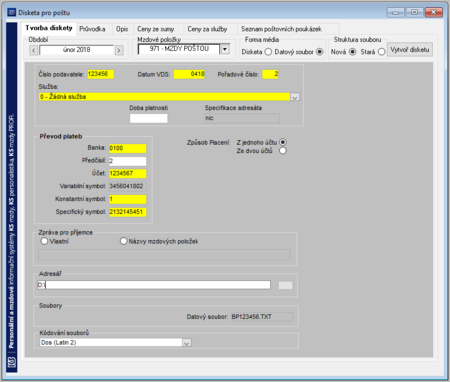450x382 pixels.
Task: Go to next period with right arrow
Action: tap(119, 50)
